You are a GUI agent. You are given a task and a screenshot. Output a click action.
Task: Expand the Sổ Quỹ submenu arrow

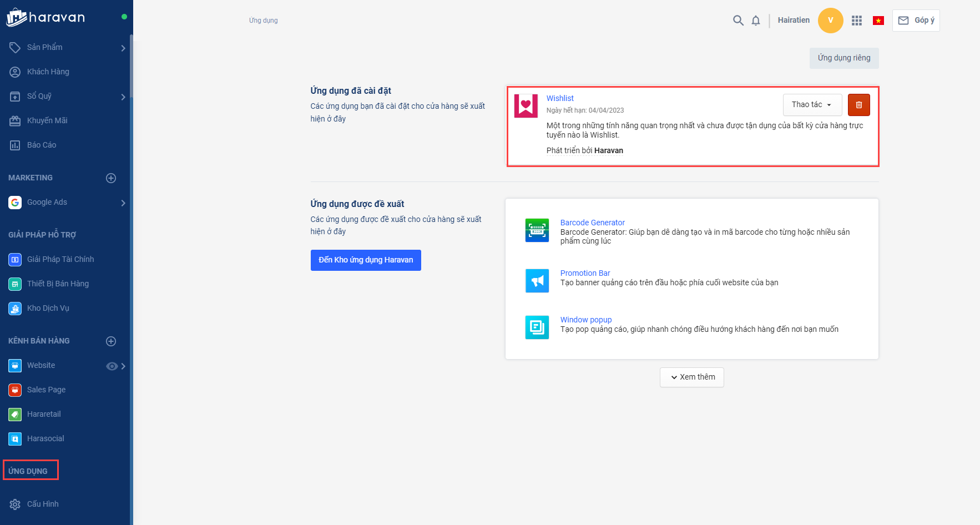[123, 97]
